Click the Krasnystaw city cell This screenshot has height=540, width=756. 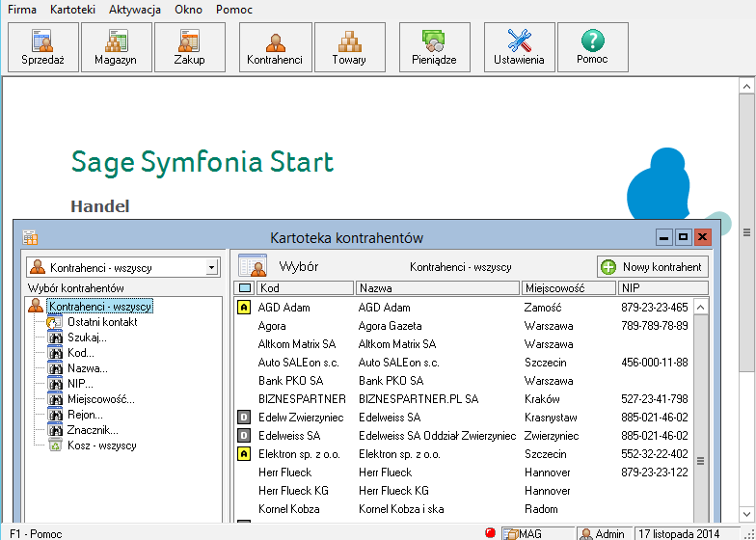551,418
